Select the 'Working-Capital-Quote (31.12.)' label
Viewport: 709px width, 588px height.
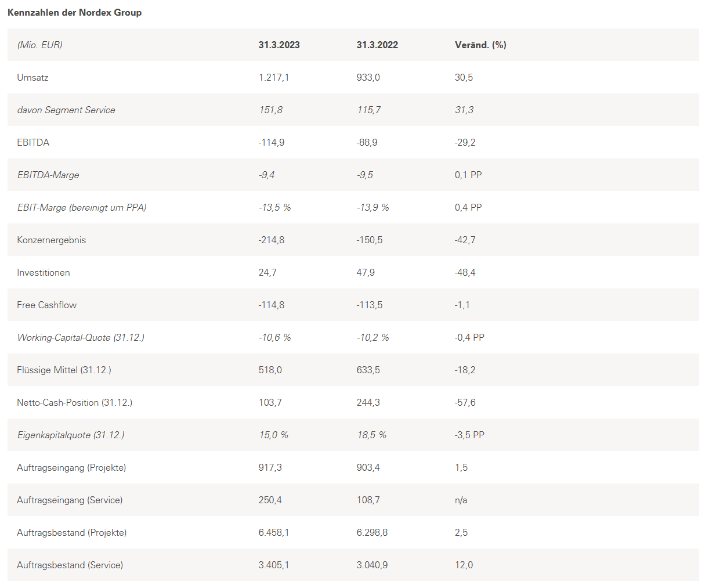pyautogui.click(x=81, y=337)
